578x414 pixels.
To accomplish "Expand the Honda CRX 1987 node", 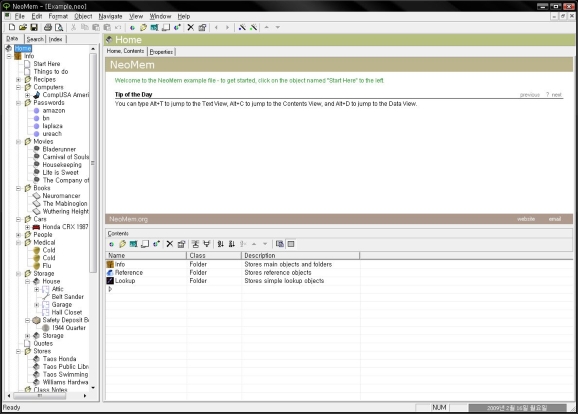I will pyautogui.click(x=28, y=227).
